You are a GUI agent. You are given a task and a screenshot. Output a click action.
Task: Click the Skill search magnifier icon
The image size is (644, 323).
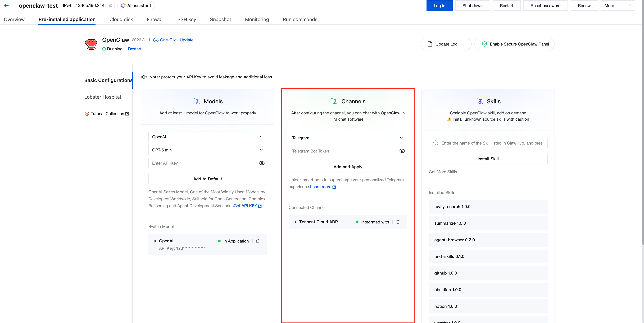(436, 143)
